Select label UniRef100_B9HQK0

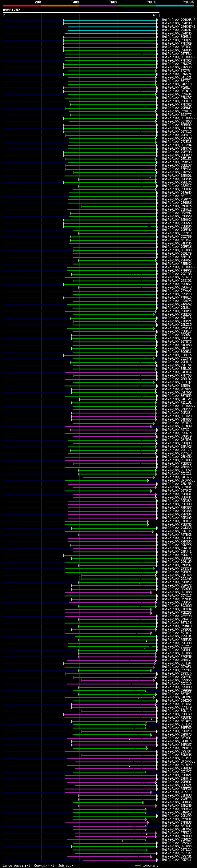click(177, 220)
